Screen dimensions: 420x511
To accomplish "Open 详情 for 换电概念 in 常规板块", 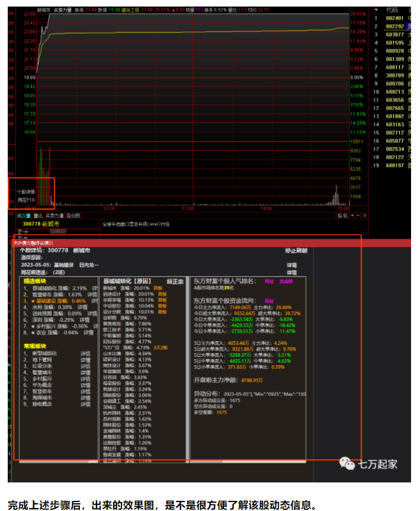I will coord(85,404).
